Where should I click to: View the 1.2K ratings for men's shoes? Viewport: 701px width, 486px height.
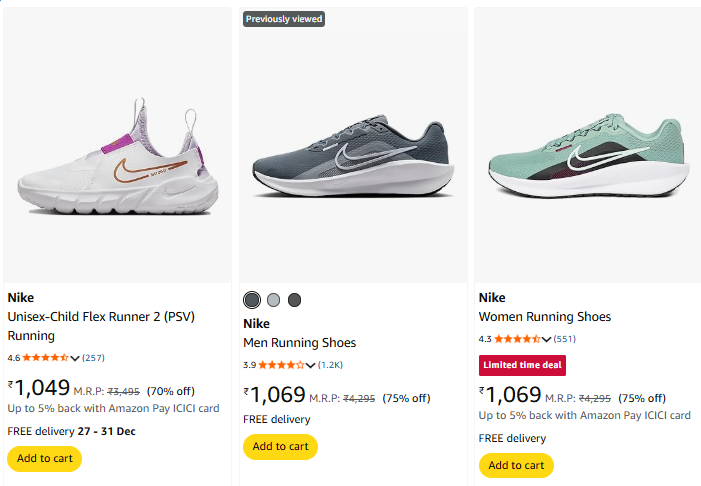(330, 365)
